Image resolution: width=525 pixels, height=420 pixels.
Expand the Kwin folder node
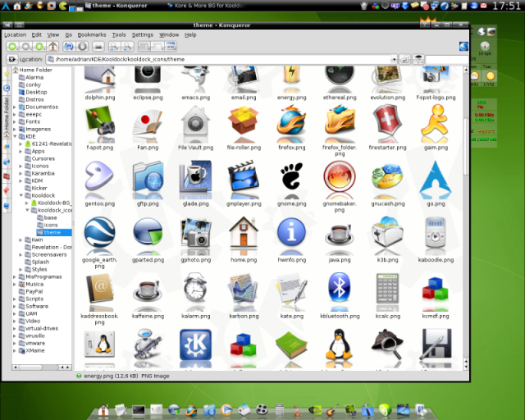pyautogui.click(x=21, y=240)
